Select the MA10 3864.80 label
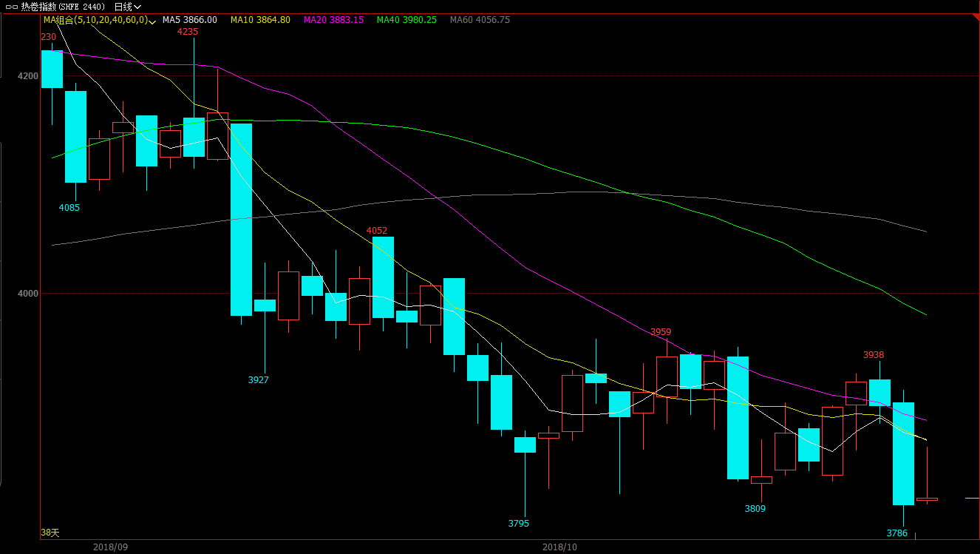The height and width of the screenshot is (554, 980). (260, 20)
